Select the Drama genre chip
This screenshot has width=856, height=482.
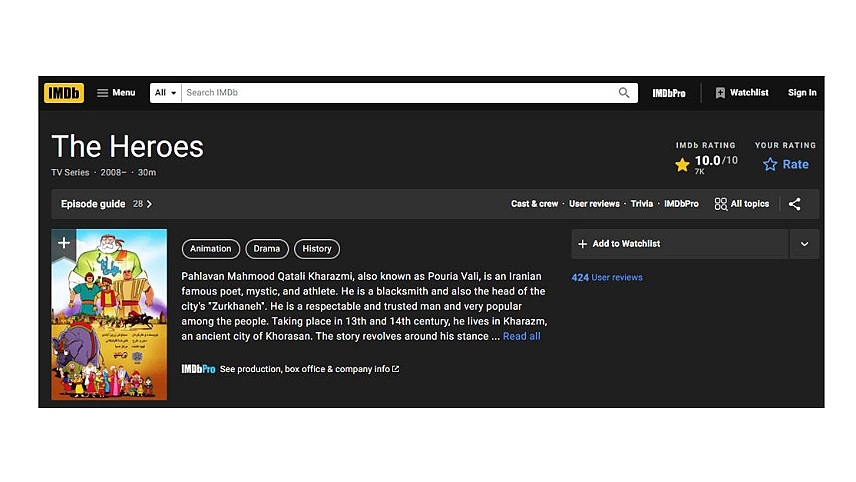[266, 249]
